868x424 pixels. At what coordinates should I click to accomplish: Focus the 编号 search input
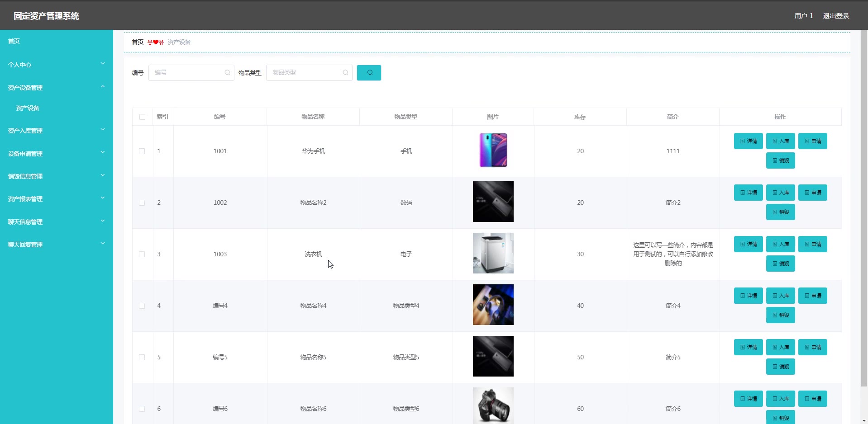click(x=191, y=72)
